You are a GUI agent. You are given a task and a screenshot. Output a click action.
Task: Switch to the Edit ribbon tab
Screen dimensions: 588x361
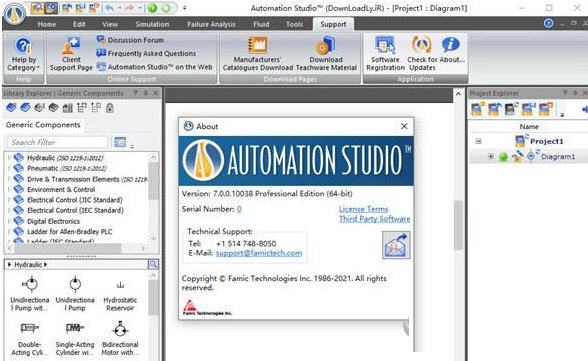click(x=79, y=24)
